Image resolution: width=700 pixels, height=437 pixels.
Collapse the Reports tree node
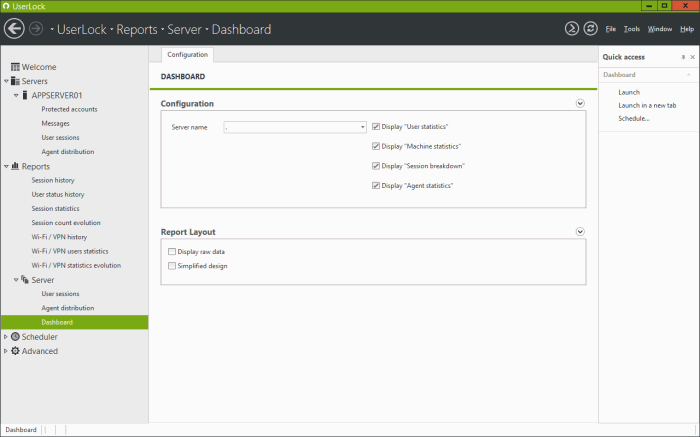(6, 166)
